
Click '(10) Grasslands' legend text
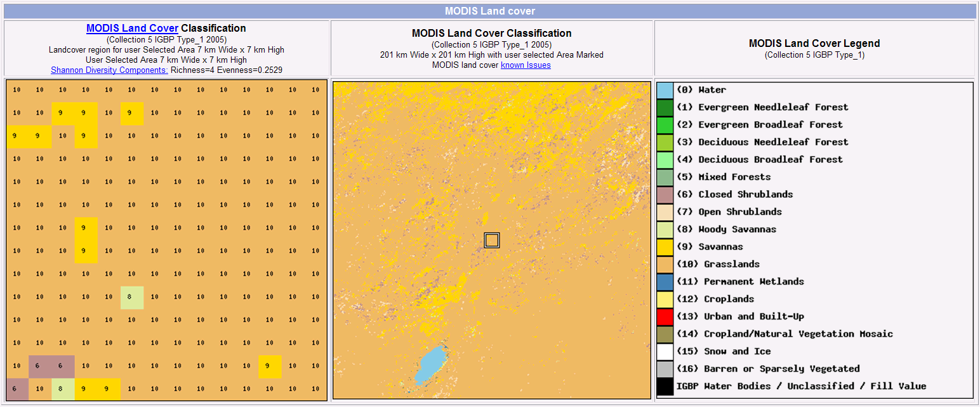(718, 264)
